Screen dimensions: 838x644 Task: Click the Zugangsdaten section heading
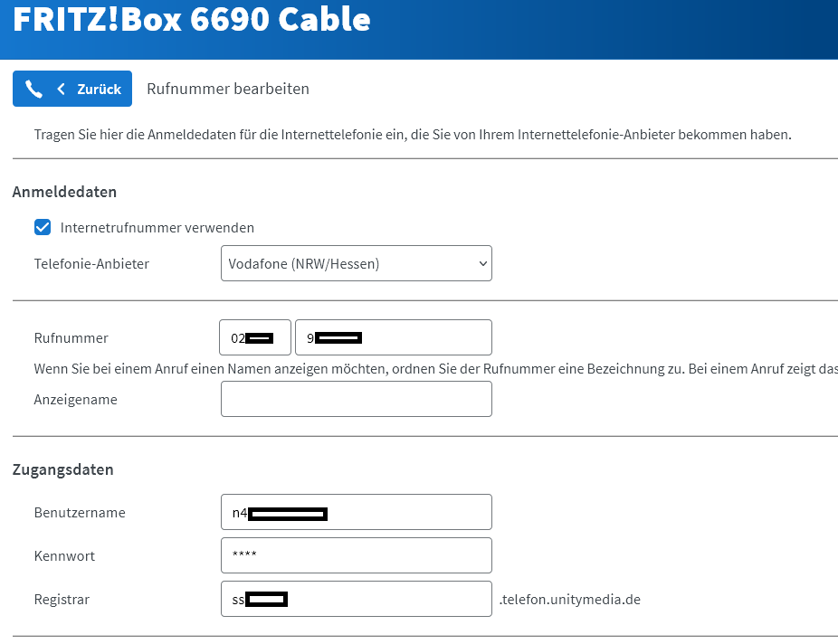coord(62,469)
